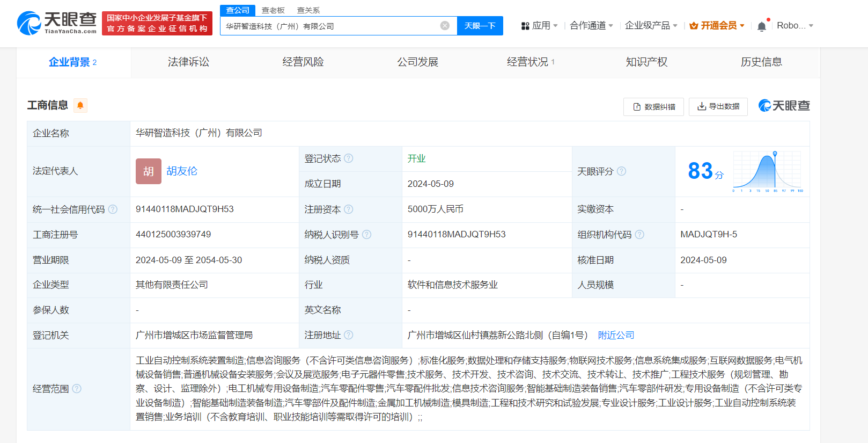This screenshot has height=443, width=868.
Task: Open help icon beside 组织机构代码
Action: [639, 235]
